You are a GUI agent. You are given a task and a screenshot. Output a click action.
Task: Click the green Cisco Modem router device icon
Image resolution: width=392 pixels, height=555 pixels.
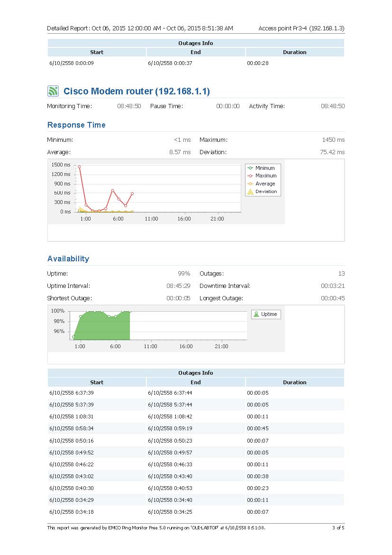tap(53, 91)
